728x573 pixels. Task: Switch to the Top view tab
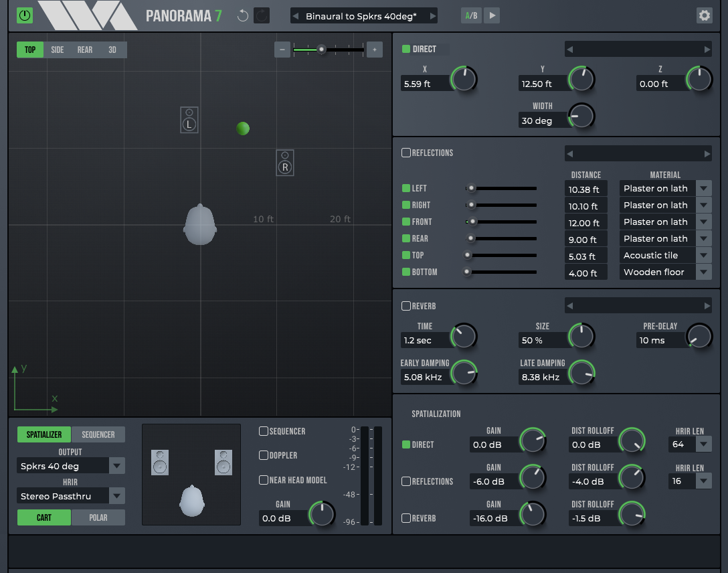(30, 50)
